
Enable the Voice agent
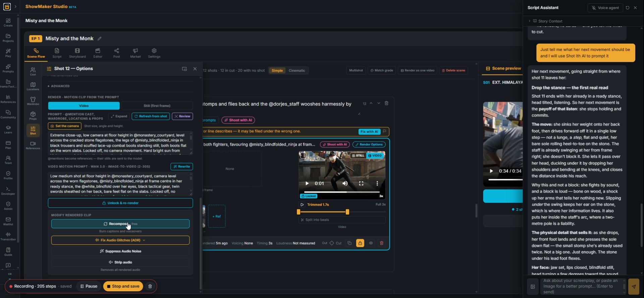(605, 8)
